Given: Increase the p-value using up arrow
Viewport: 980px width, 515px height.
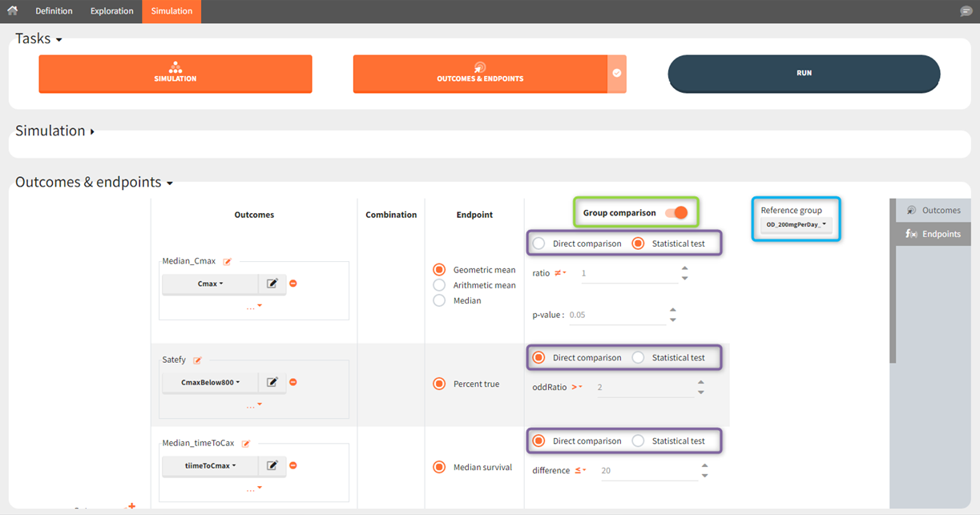Looking at the screenshot, I should 673,310.
